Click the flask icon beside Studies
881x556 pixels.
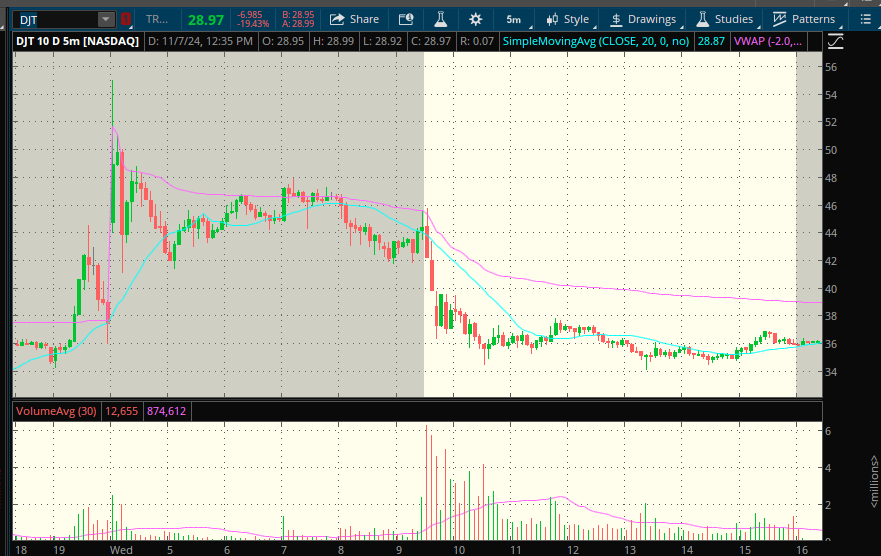(702, 20)
